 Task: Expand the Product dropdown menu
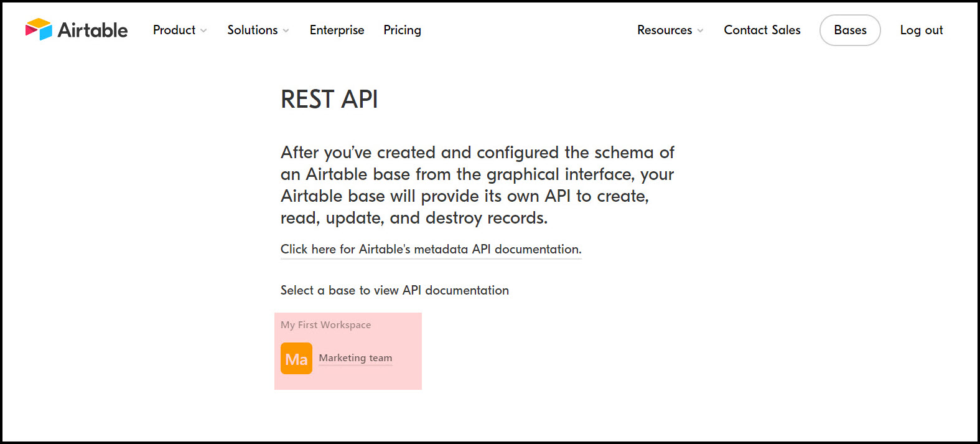180,30
